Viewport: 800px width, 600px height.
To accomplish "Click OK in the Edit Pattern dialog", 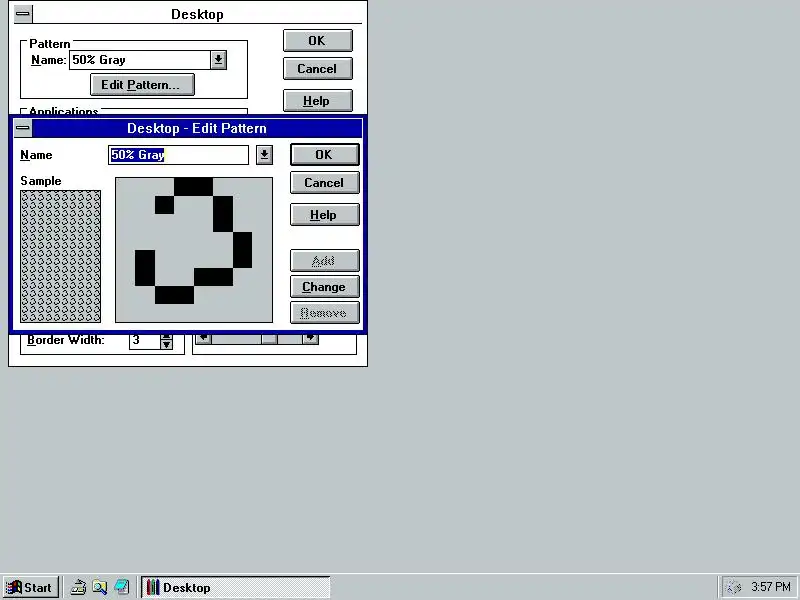I will tap(324, 155).
